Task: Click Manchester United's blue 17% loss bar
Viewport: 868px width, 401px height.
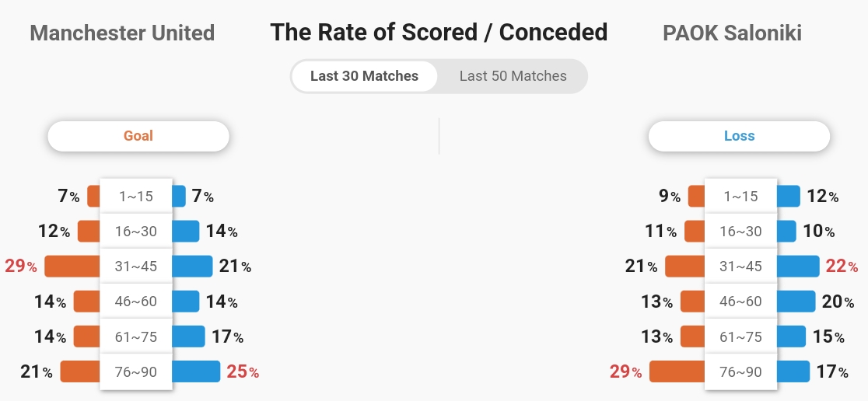Action: pos(188,336)
